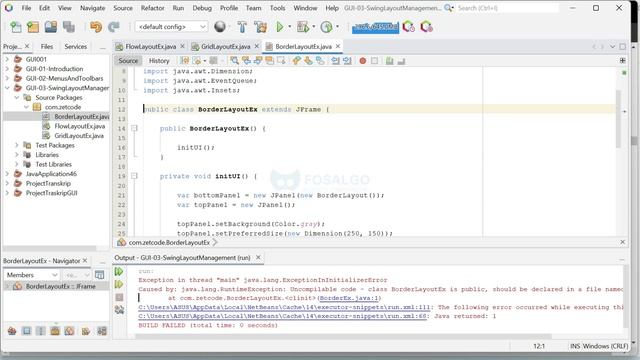Open dropdown arrow next to Run Project
Viewport: 640px width, 360px height.
coord(290,27)
